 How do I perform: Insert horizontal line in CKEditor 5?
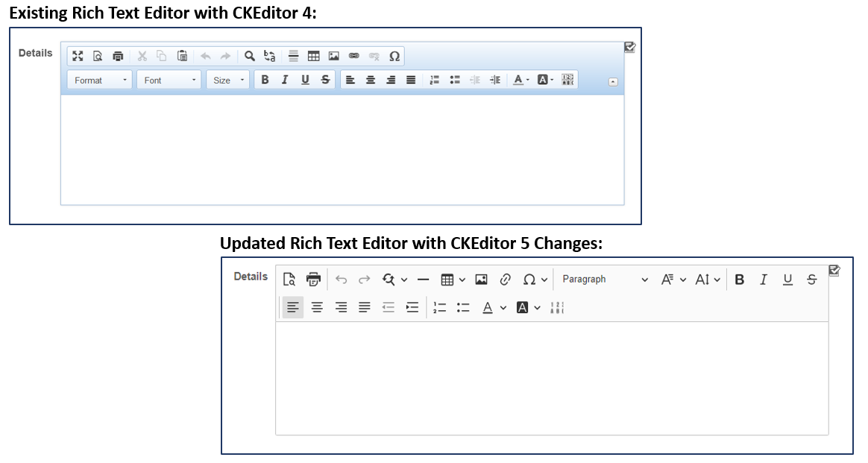(x=423, y=280)
